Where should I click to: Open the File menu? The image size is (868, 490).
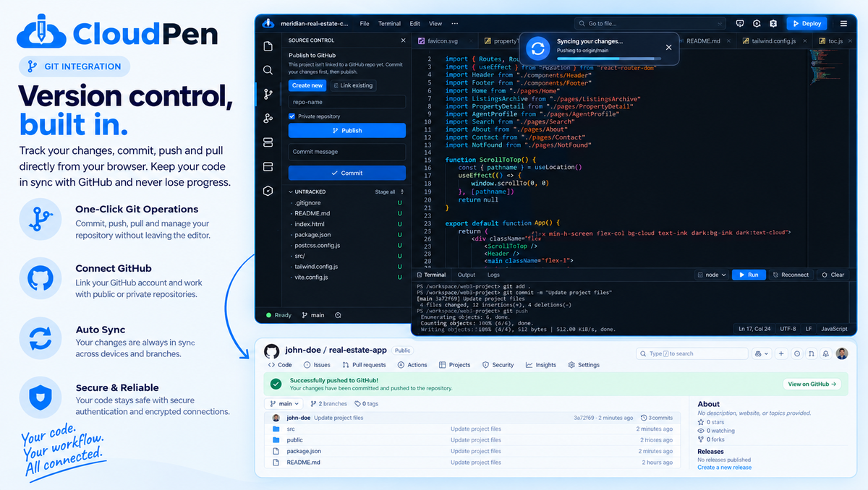point(365,23)
